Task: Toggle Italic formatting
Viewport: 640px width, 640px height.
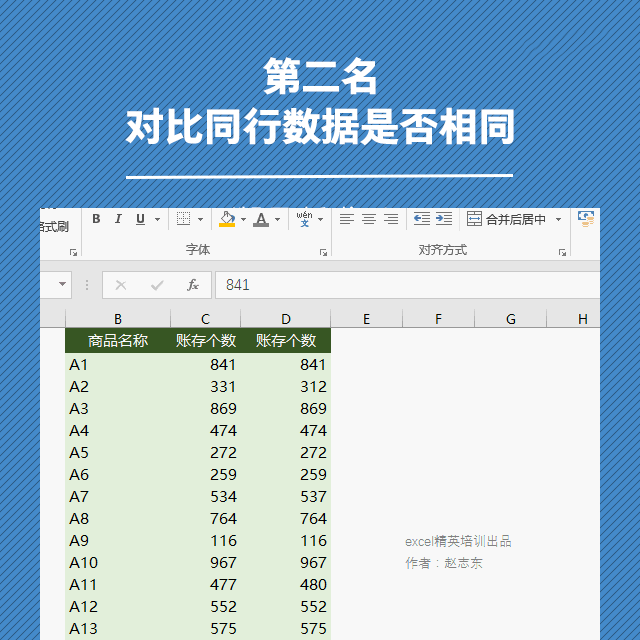Action: (x=118, y=219)
